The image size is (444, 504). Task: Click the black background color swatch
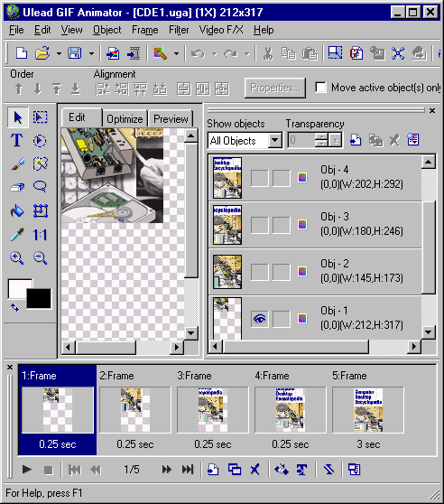pyautogui.click(x=39, y=299)
